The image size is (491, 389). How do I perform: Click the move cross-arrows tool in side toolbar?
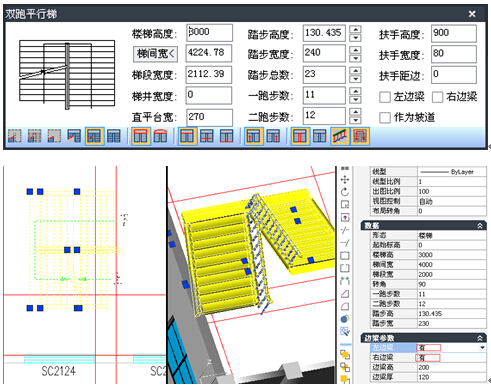(x=345, y=180)
